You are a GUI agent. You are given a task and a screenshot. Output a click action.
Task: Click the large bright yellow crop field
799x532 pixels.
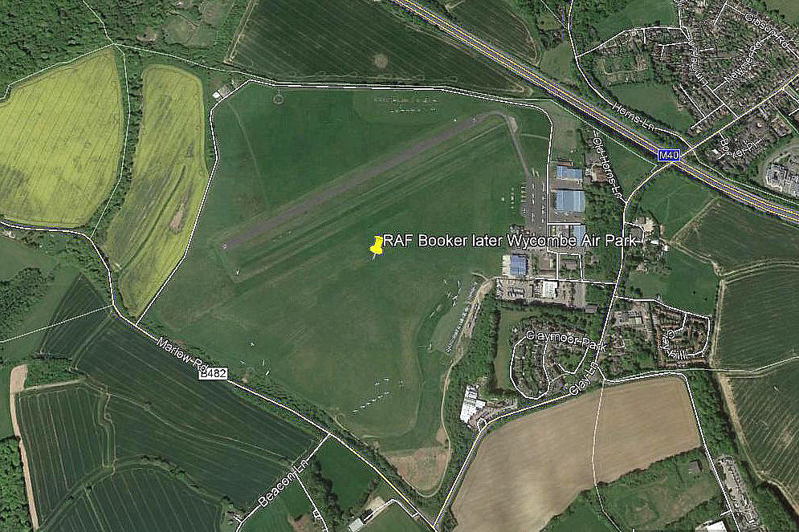click(60, 140)
